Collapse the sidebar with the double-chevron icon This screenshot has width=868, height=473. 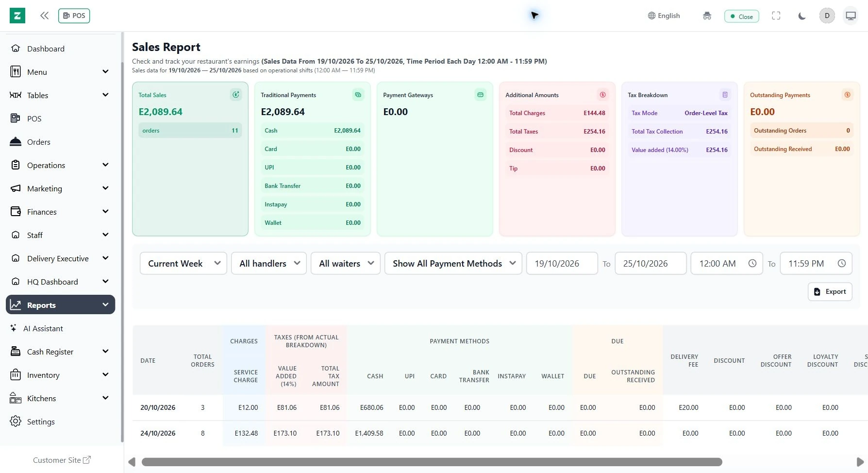click(44, 16)
